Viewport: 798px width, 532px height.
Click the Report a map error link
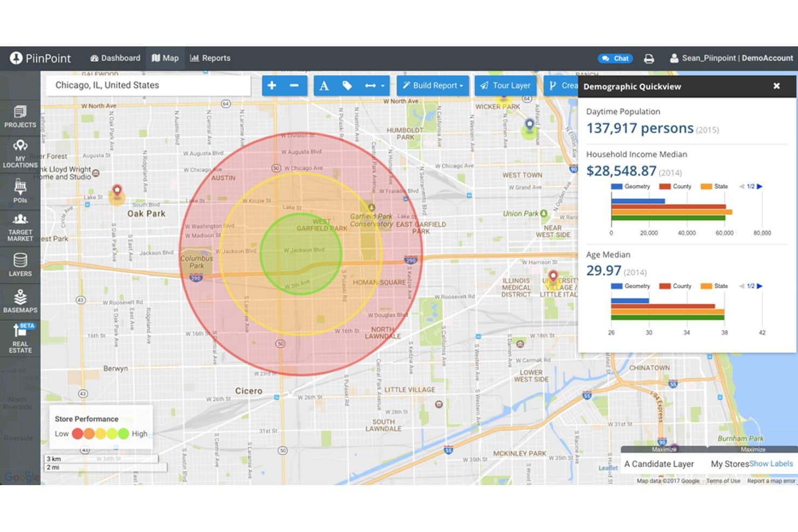771,481
